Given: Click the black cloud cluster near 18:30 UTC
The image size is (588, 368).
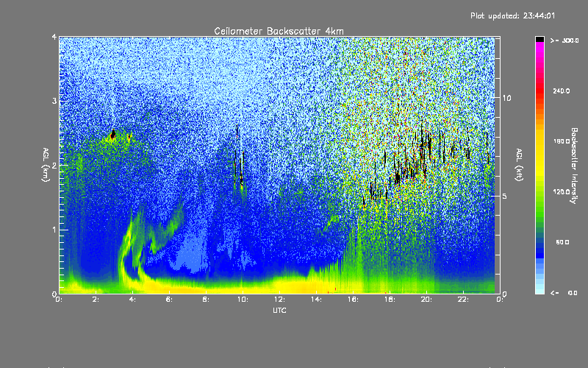Looking at the screenshot, I should tap(398, 177).
